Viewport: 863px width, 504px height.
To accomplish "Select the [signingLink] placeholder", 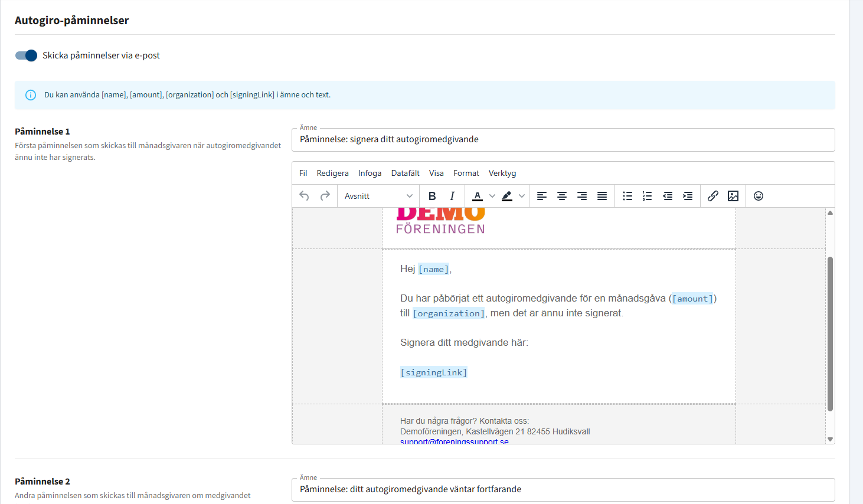I will (434, 372).
